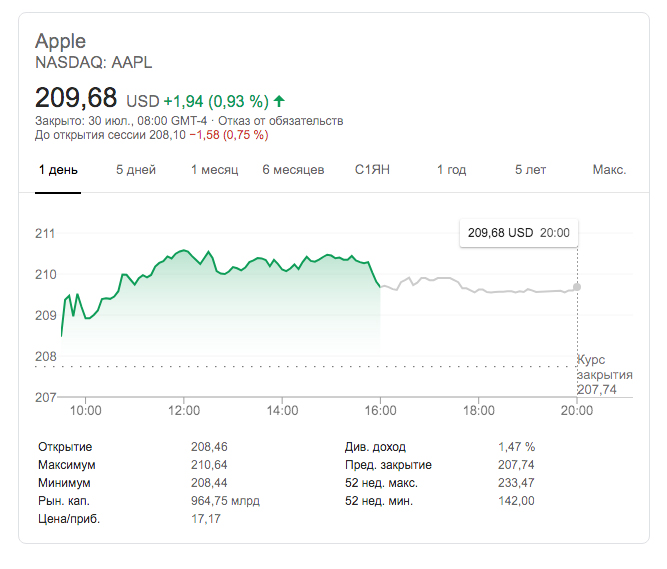
Task: Click the 16:00 label on time axis
Action: point(381,410)
